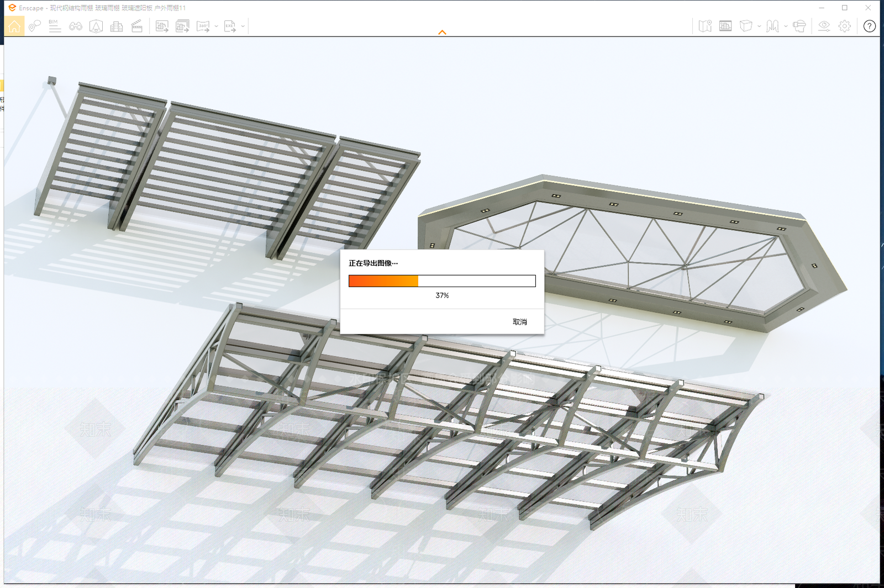Expand the EXE export dropdown arrow
The height and width of the screenshot is (588, 884).
pyautogui.click(x=243, y=26)
